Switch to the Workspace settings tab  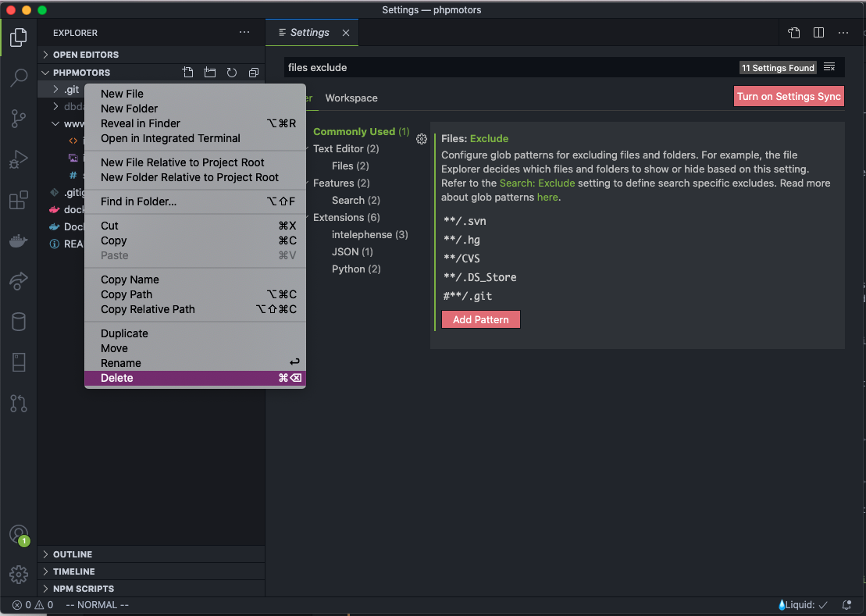coord(351,98)
